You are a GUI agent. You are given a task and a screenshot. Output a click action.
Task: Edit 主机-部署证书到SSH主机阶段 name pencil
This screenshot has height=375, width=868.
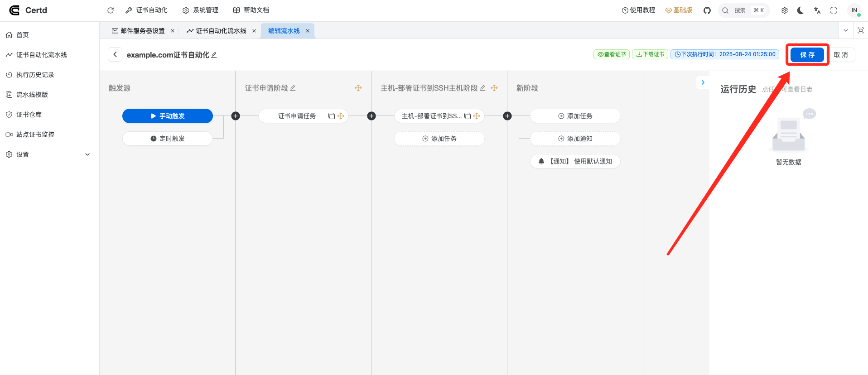tap(482, 88)
